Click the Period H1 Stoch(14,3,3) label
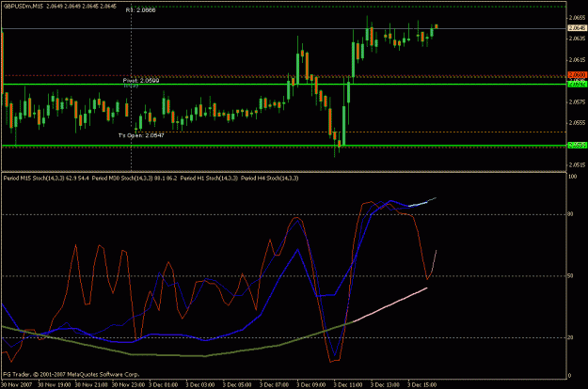588x389 pixels. [209, 179]
